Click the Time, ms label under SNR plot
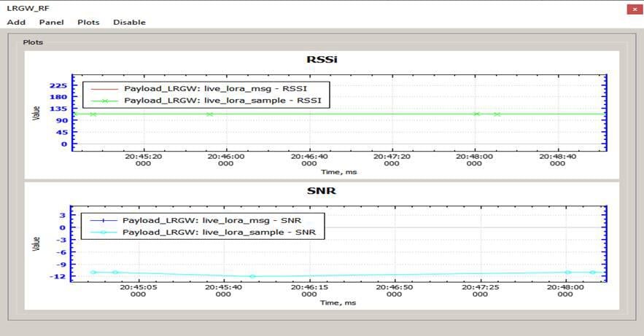This screenshot has width=644, height=336. point(339,302)
